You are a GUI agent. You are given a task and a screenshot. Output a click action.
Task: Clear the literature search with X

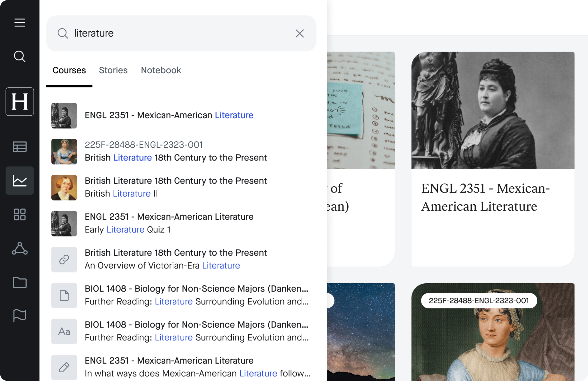pos(300,33)
